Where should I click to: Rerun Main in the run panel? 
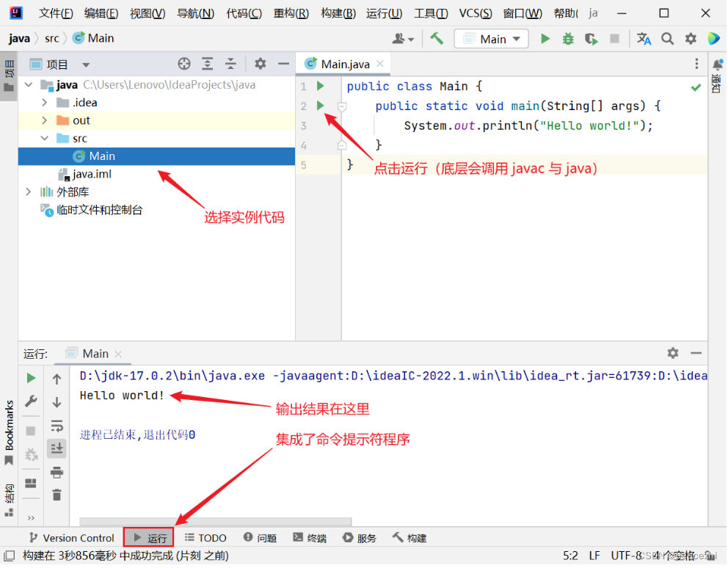[31, 378]
